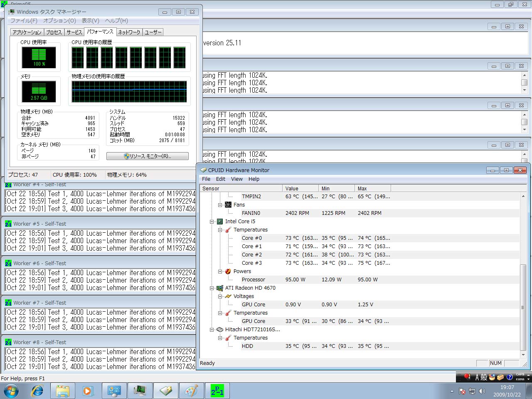Collapse the ATI Radeon HD 4670 node
532x399 pixels.
point(212,288)
